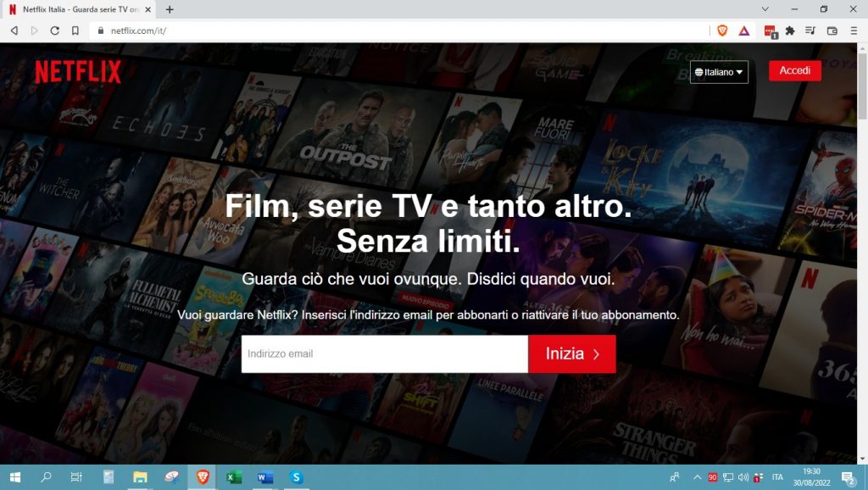Click the Accedi button
The width and height of the screenshot is (868, 490).
[x=794, y=70]
